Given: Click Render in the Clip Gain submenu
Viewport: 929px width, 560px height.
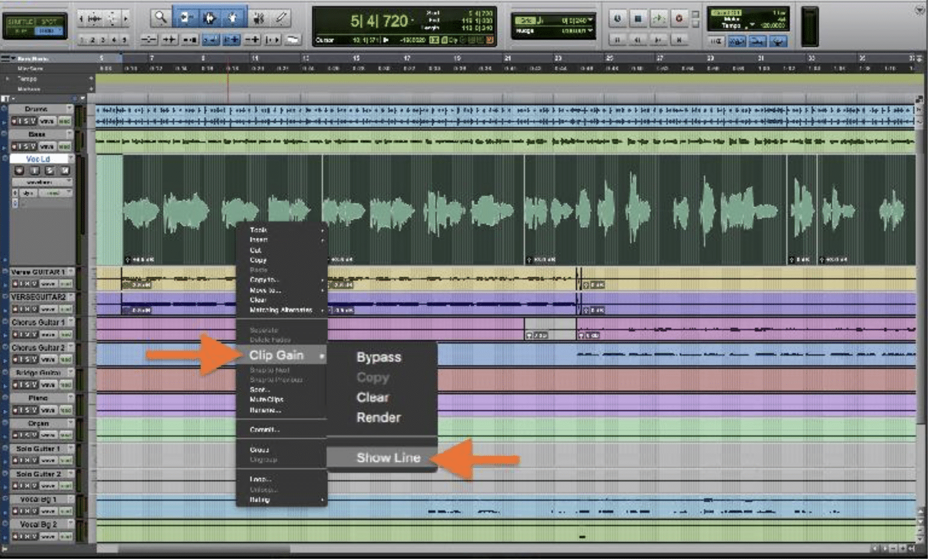Looking at the screenshot, I should click(379, 418).
